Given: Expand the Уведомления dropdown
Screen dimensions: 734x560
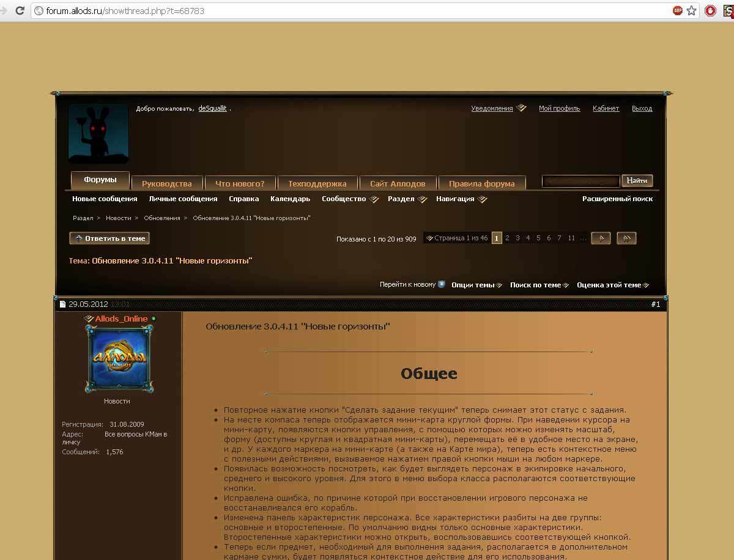Looking at the screenshot, I should click(499, 108).
